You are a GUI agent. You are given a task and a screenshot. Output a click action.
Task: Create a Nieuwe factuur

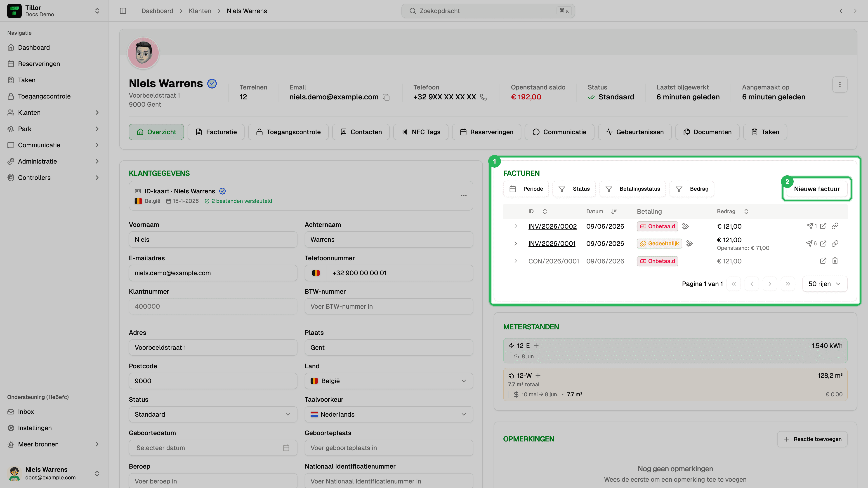coord(816,189)
